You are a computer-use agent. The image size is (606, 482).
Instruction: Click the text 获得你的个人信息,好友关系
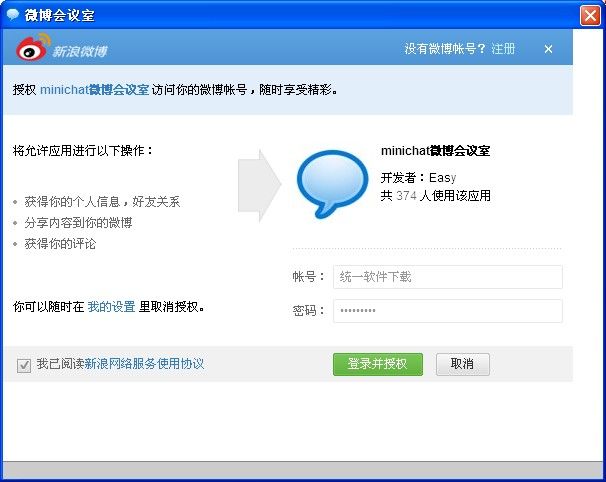102,201
